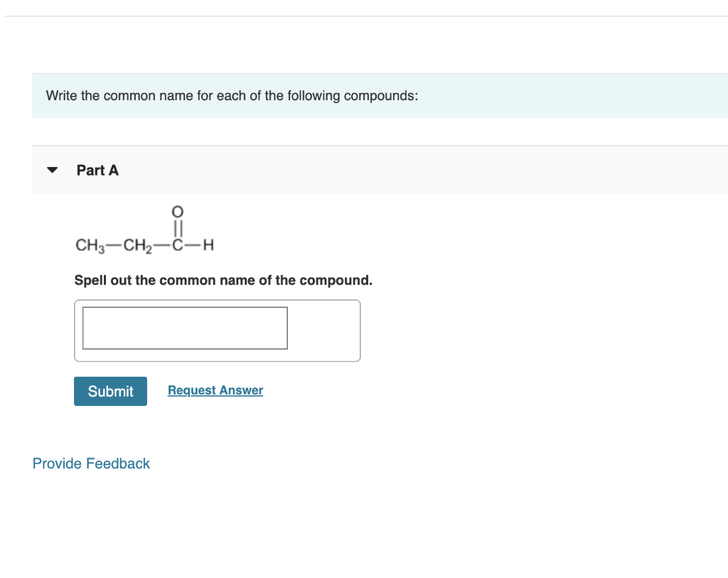Click the carbonyl oxygen in the diagram
The width and height of the screenshot is (728, 578).
[177, 211]
